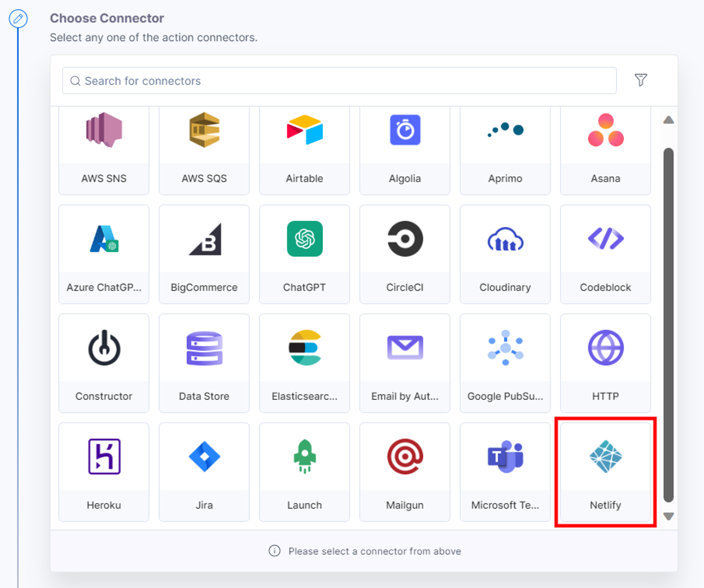
Task: Pick the Algolia connector
Action: (405, 150)
